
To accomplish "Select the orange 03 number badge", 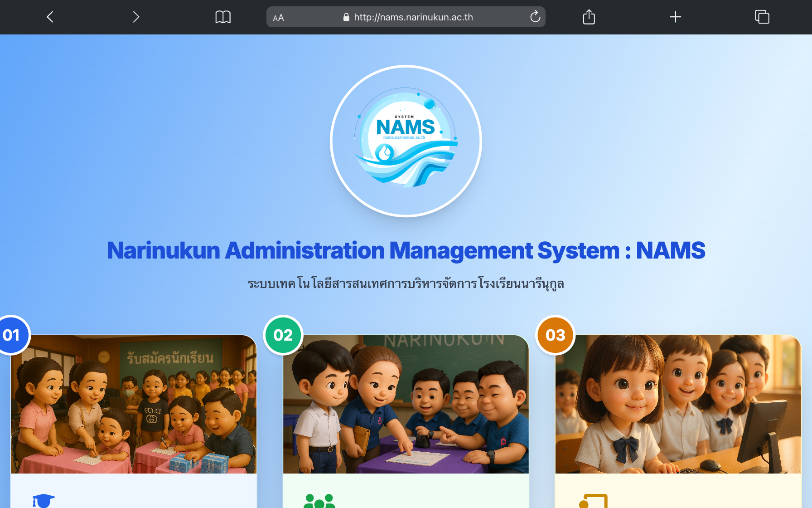I will [555, 335].
